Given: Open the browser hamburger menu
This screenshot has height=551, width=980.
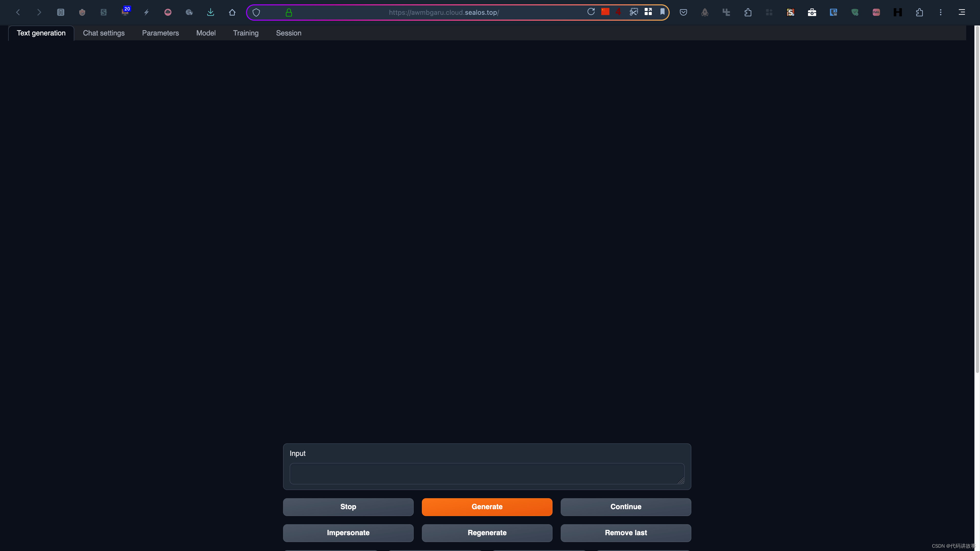Looking at the screenshot, I should coord(962,12).
